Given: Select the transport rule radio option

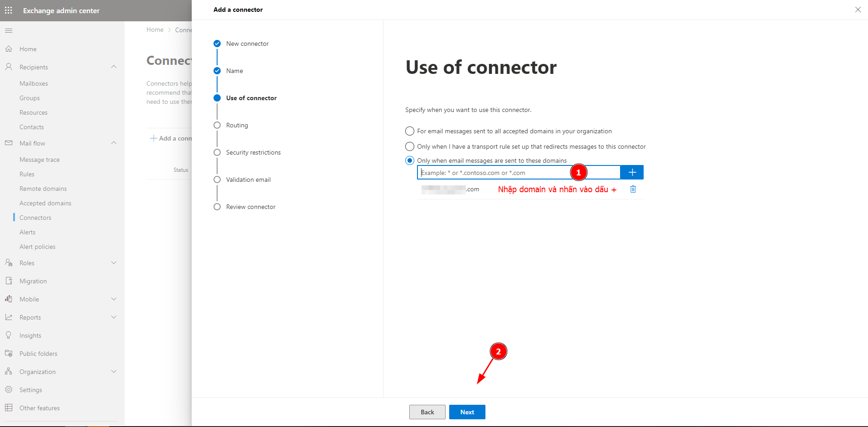Looking at the screenshot, I should [410, 146].
